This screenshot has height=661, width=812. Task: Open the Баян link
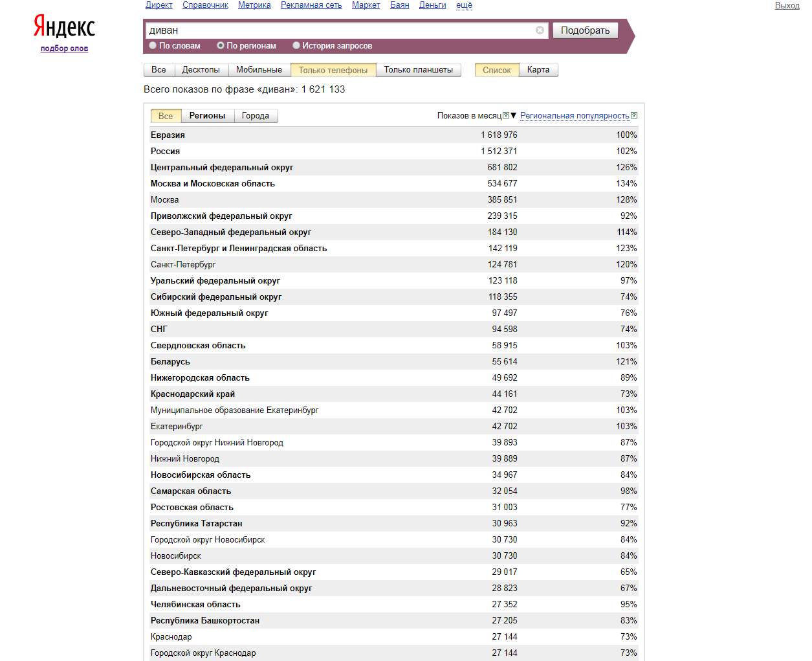(400, 5)
